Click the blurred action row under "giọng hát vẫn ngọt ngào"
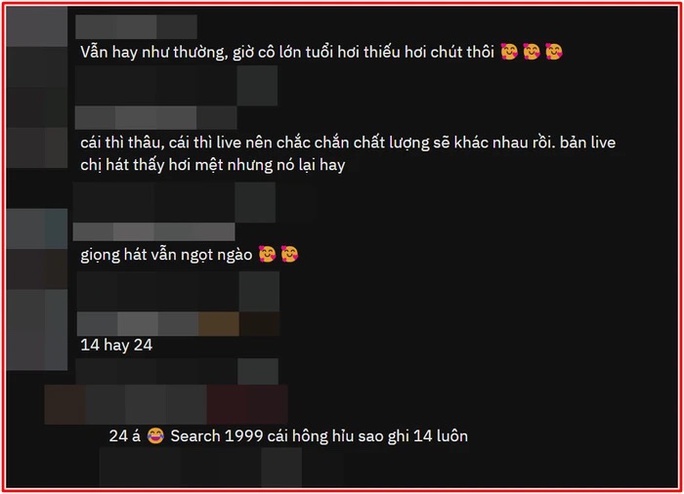The width and height of the screenshot is (684, 494). click(x=178, y=292)
